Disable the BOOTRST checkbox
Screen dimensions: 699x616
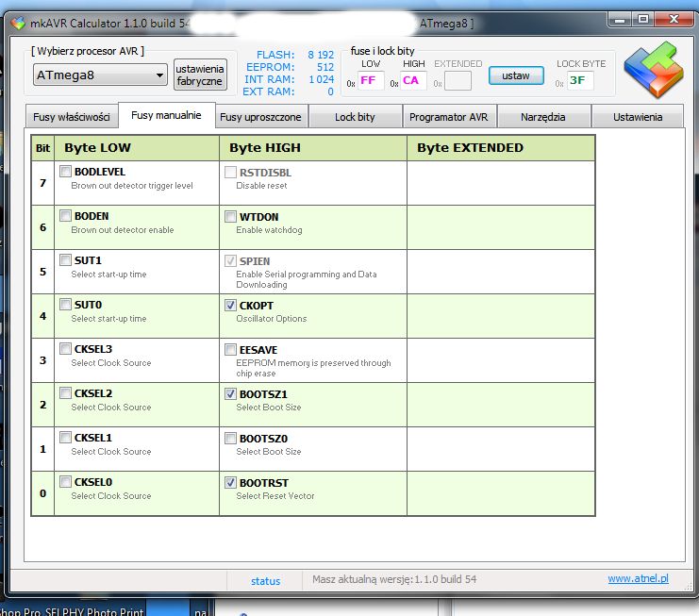tap(231, 482)
